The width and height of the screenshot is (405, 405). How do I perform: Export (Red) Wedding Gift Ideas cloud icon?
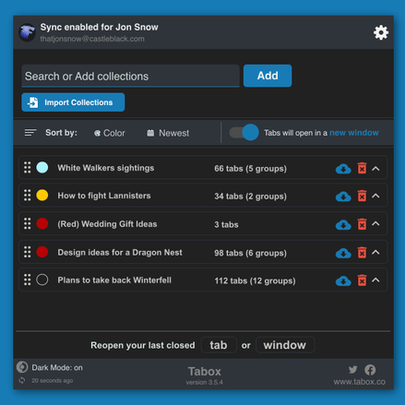coord(343,225)
